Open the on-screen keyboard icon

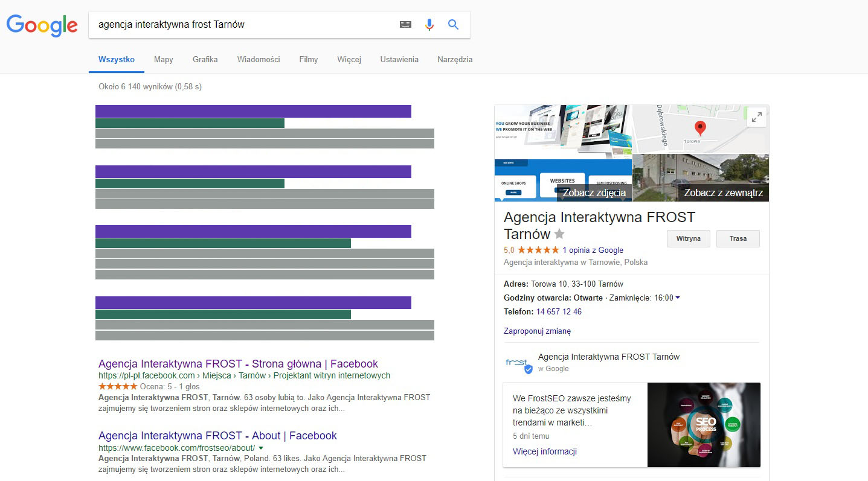406,25
